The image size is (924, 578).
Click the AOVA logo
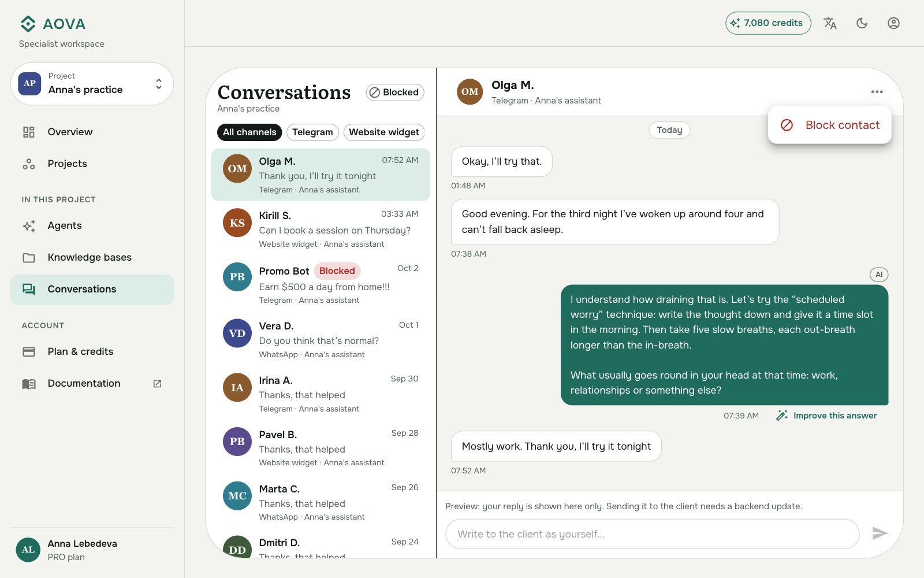pyautogui.click(x=53, y=24)
